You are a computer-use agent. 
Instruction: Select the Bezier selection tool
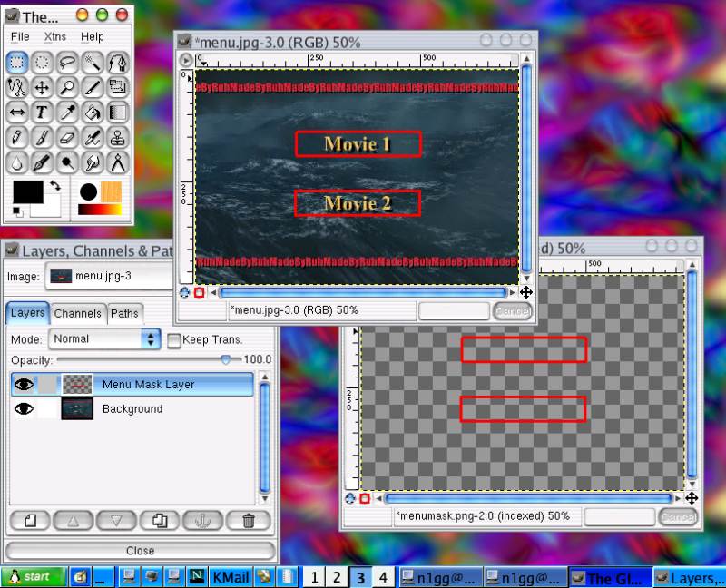[118, 62]
